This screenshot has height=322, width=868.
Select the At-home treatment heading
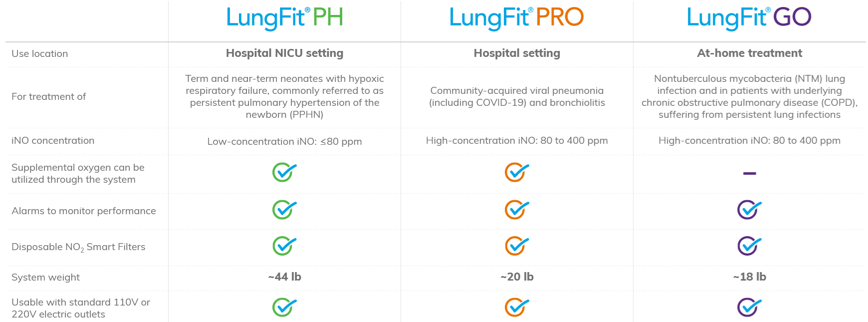click(x=749, y=53)
